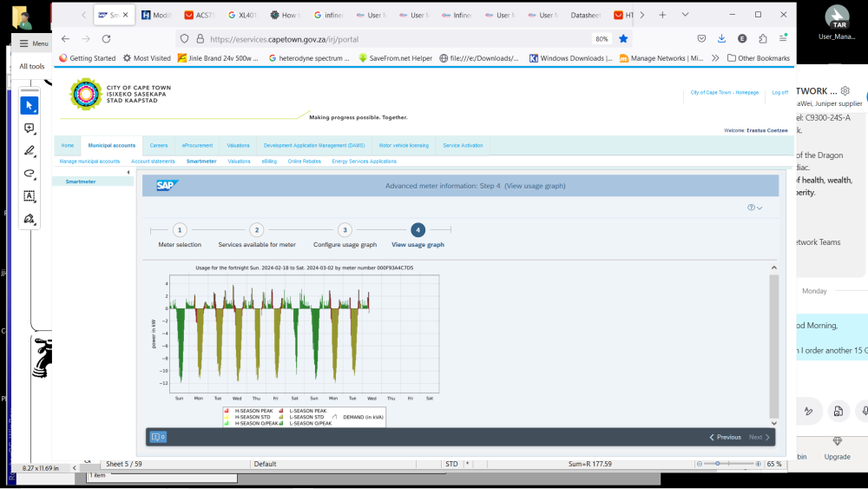The image size is (868, 489).
Task: Expand the SAP help dropdown
Action: click(x=755, y=208)
